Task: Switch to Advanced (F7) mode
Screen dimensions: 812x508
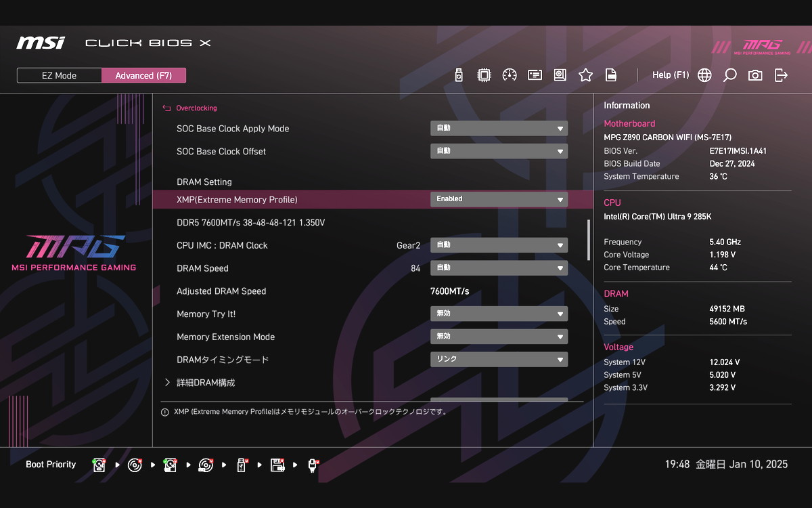Action: [143, 76]
